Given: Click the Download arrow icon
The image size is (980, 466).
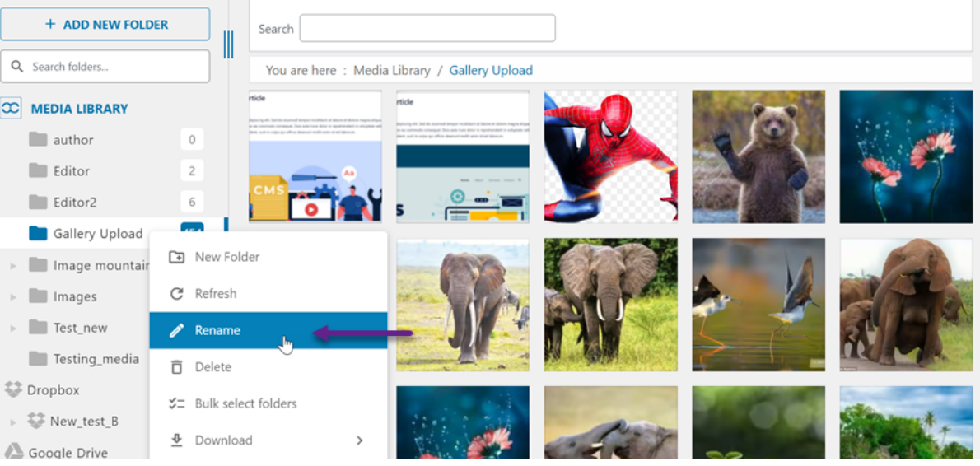Looking at the screenshot, I should (177, 440).
